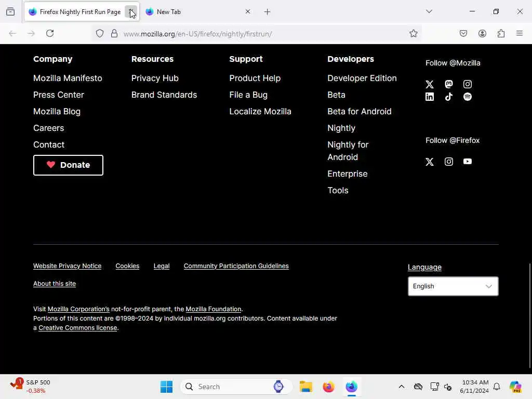The width and height of the screenshot is (532, 399).
Task: Open the Contact link
Action: click(49, 144)
